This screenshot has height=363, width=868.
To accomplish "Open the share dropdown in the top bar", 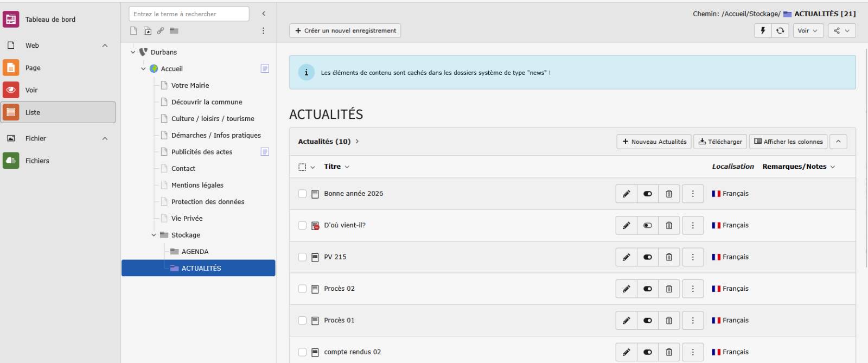I will [841, 31].
